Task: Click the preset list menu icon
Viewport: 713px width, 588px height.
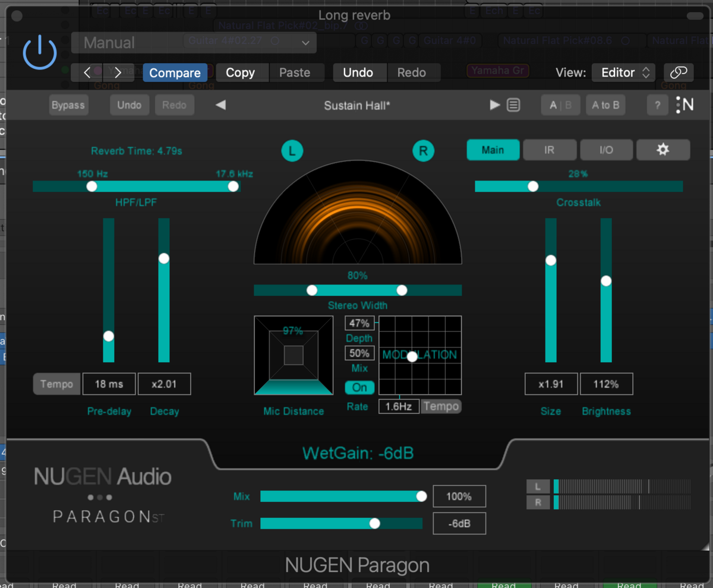Action: [513, 105]
